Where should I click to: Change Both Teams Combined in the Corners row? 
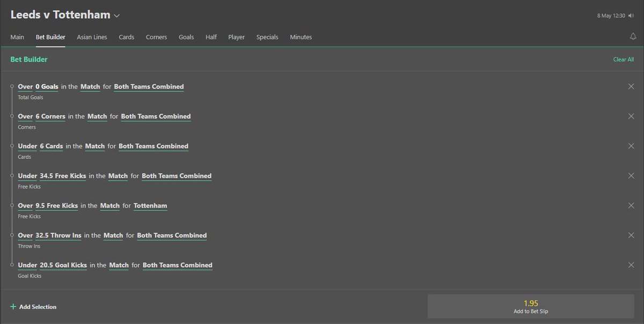(156, 116)
